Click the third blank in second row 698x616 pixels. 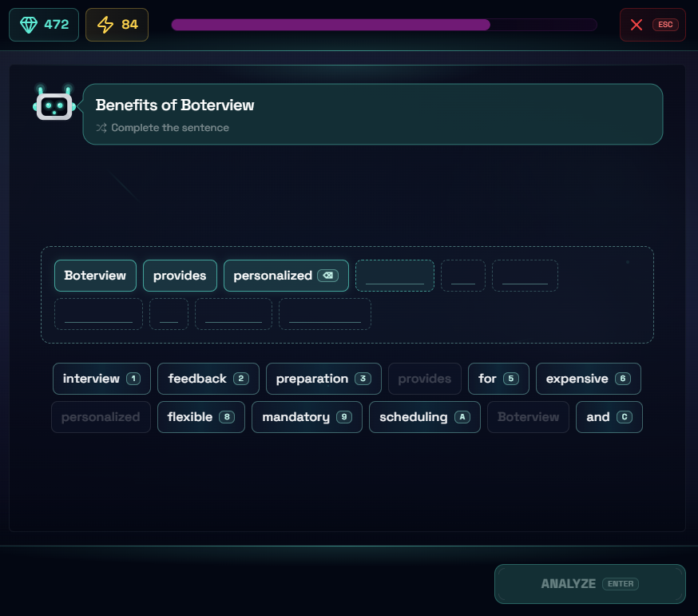click(233, 314)
